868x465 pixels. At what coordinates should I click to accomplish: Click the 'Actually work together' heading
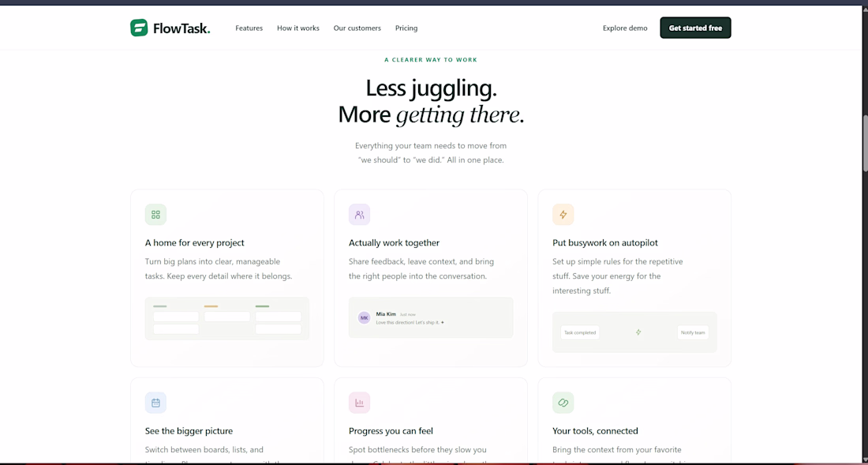point(394,243)
